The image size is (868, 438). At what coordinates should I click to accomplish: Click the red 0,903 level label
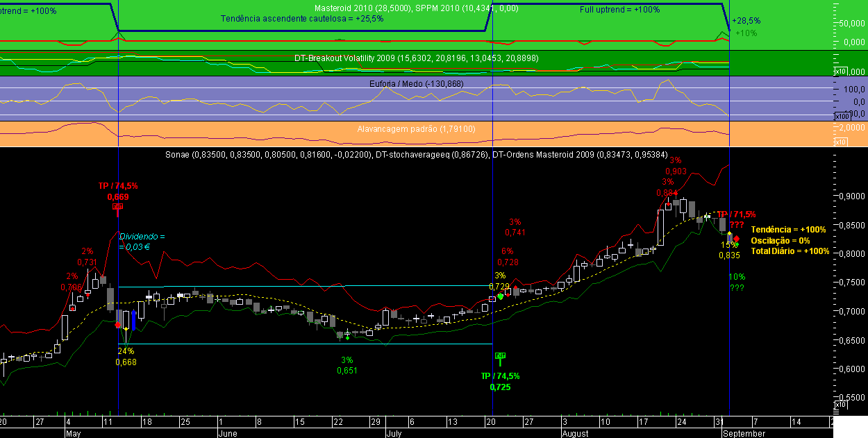[676, 171]
